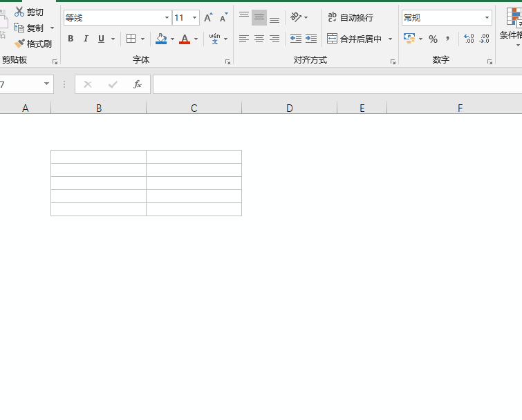
Task: Select column B header
Action: (99, 108)
